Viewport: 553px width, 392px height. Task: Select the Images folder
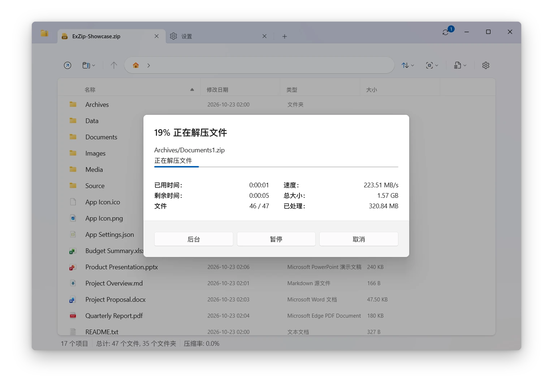[95, 153]
